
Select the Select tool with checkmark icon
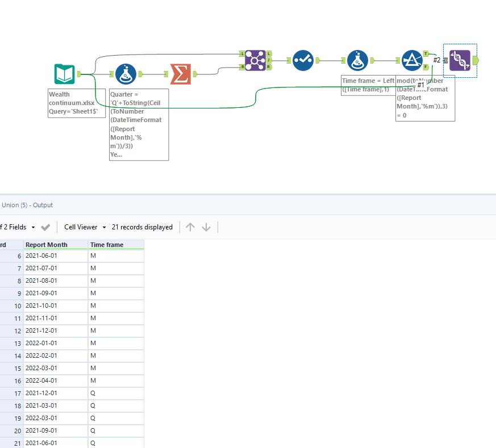pos(303,60)
